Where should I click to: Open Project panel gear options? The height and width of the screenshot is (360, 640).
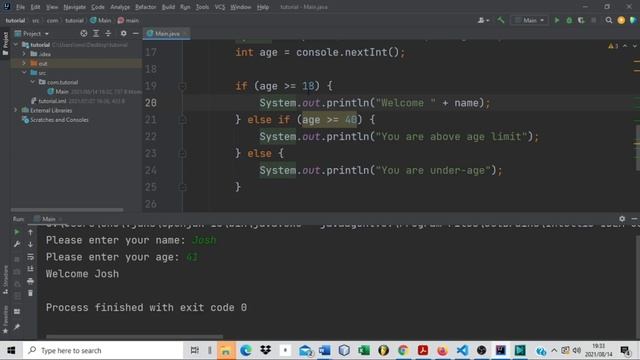123,33
